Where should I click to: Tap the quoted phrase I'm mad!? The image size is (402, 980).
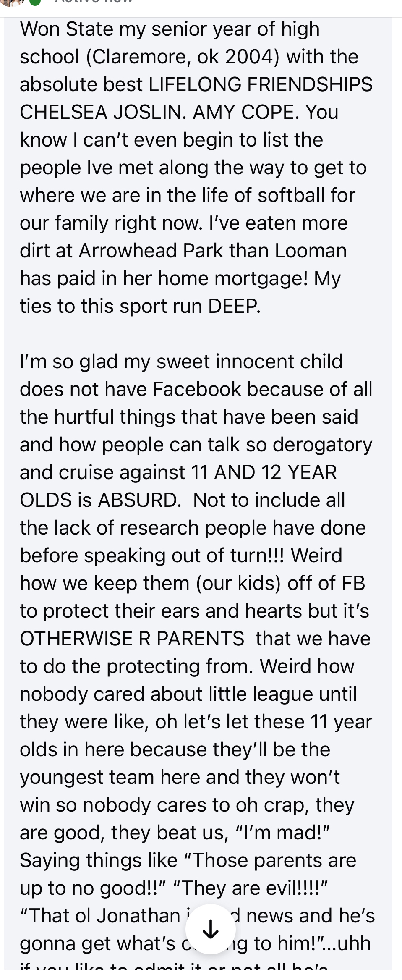(x=283, y=833)
